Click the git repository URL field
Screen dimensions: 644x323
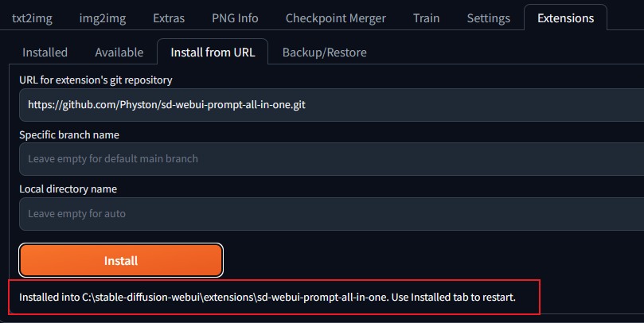coord(330,104)
